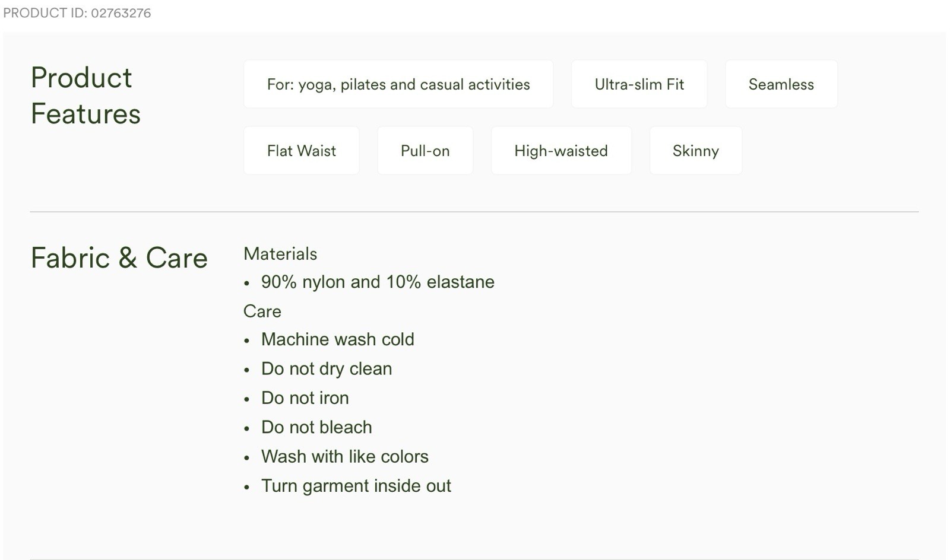The image size is (950, 560).
Task: Select the Do not dry clean item
Action: point(327,368)
